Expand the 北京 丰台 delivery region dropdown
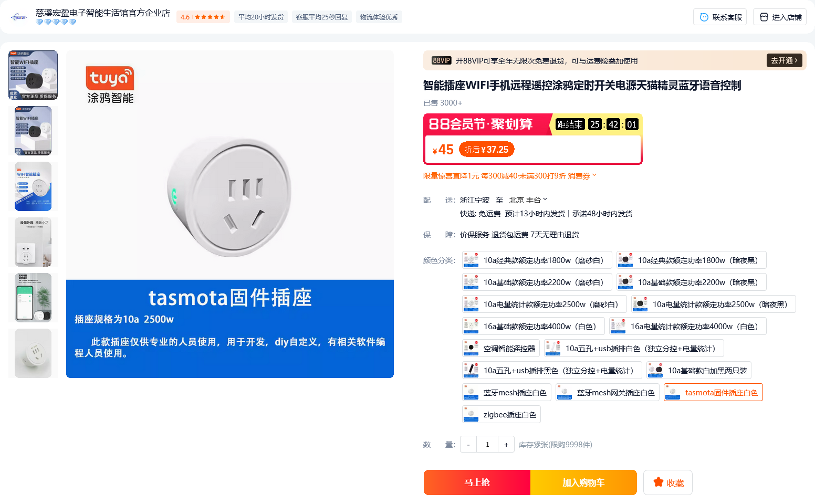The image size is (815, 504). (545, 200)
